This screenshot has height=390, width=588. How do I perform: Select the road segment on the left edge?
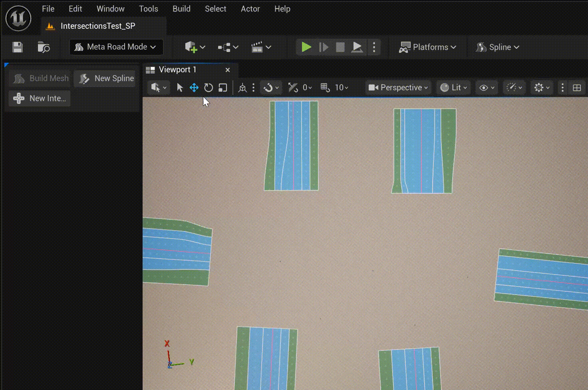click(x=177, y=252)
